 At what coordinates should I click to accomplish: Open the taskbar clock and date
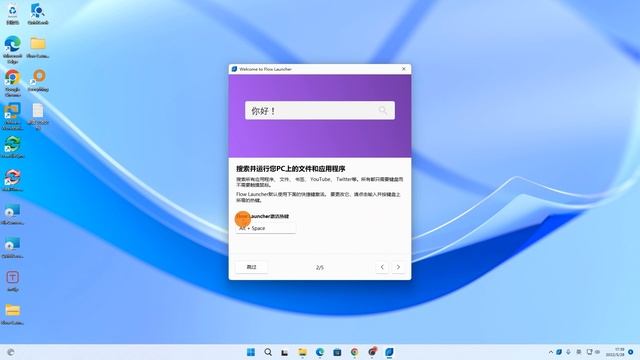point(616,352)
